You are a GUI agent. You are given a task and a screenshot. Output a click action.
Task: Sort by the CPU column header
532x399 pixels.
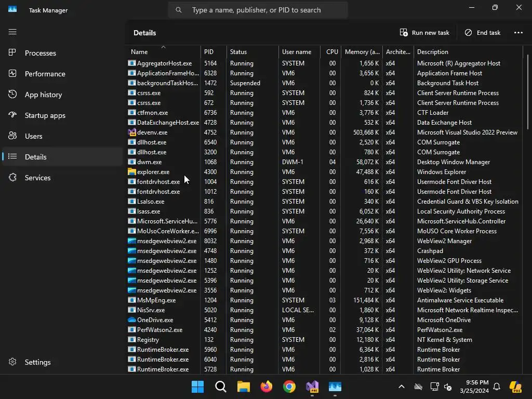pos(330,51)
